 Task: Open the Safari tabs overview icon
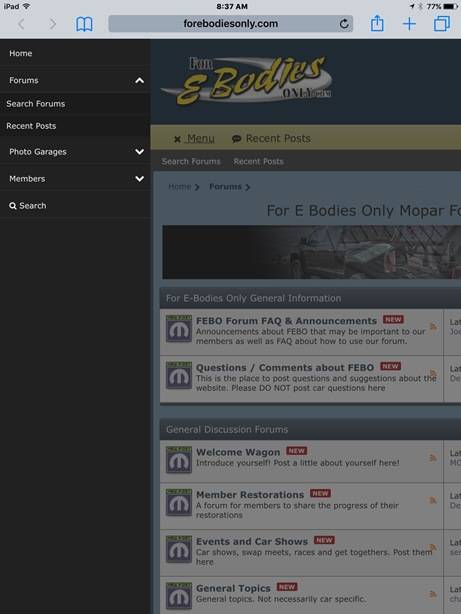(442, 24)
